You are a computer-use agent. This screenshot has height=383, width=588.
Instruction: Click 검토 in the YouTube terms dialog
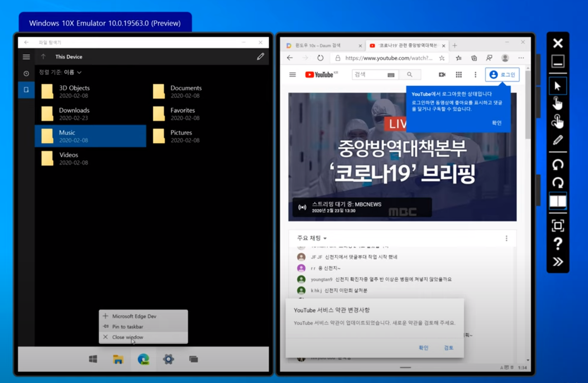(x=449, y=348)
